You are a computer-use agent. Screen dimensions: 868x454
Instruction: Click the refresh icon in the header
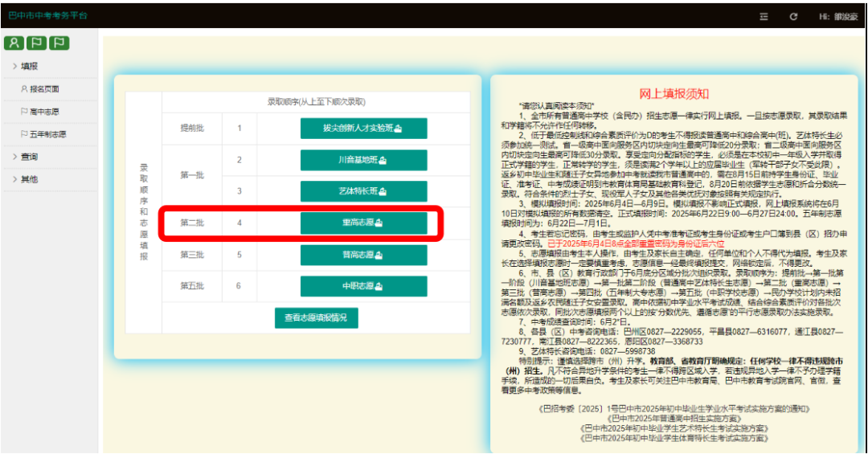point(793,16)
